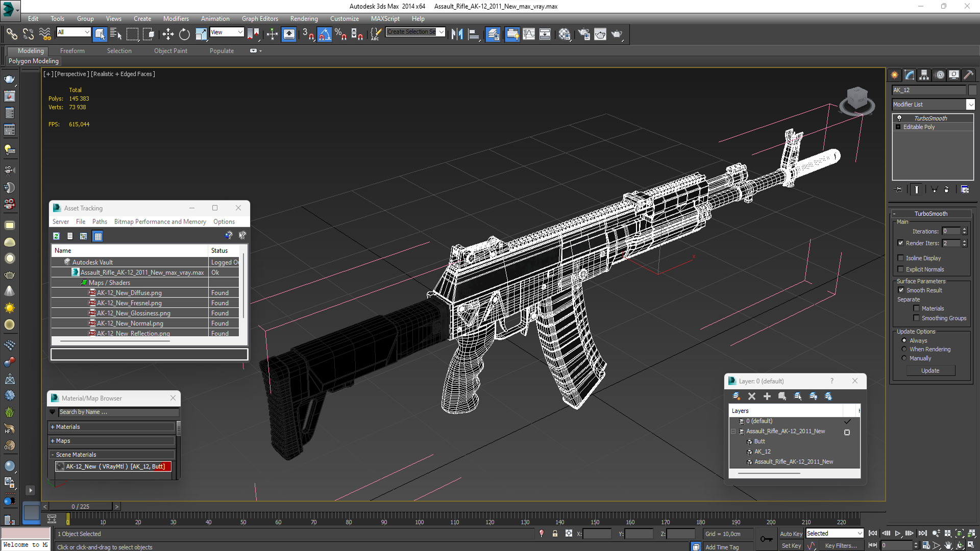Enable Separate by Smoothing Groups checkbox

[916, 318]
